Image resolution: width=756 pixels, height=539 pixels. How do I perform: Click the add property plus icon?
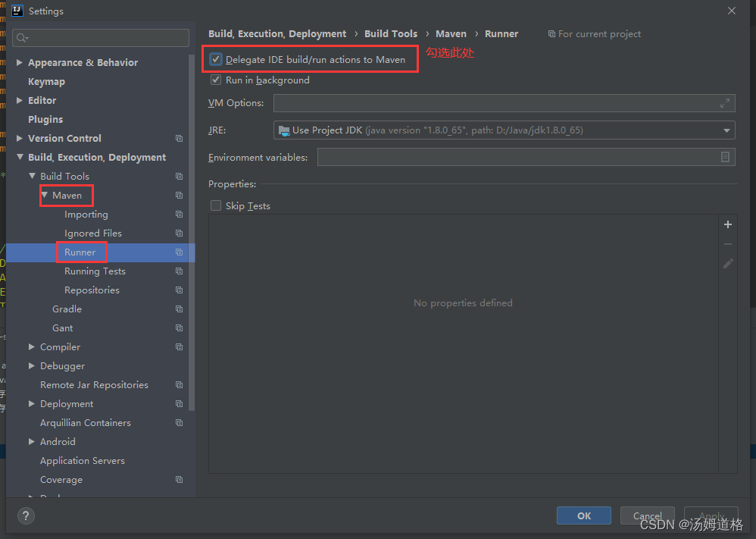coord(728,224)
